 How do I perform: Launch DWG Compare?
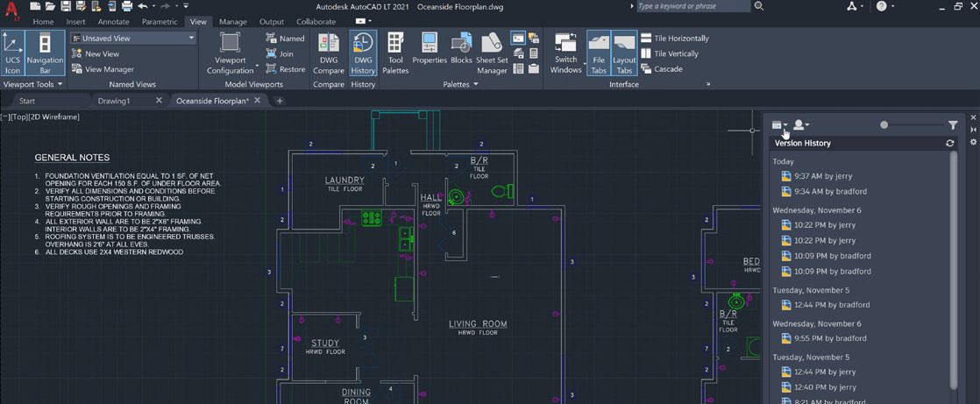329,53
